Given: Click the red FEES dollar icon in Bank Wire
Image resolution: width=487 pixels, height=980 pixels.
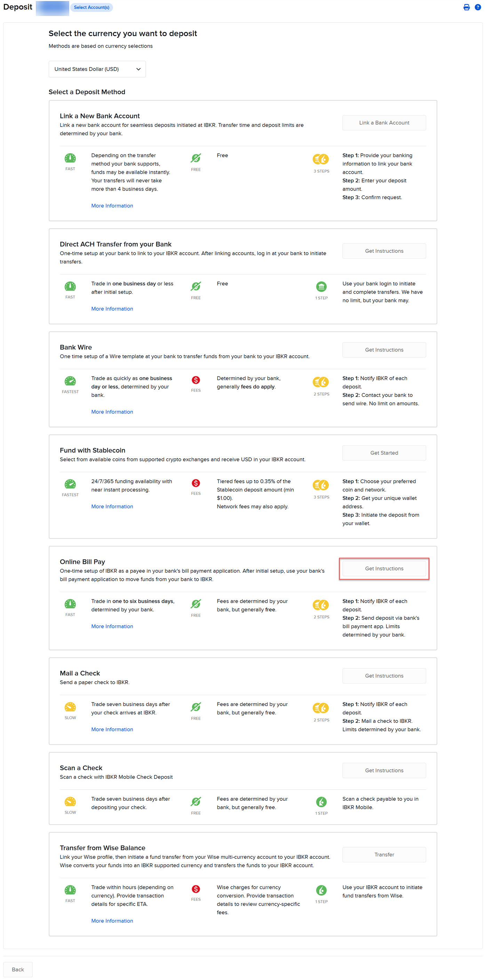Looking at the screenshot, I should (196, 380).
